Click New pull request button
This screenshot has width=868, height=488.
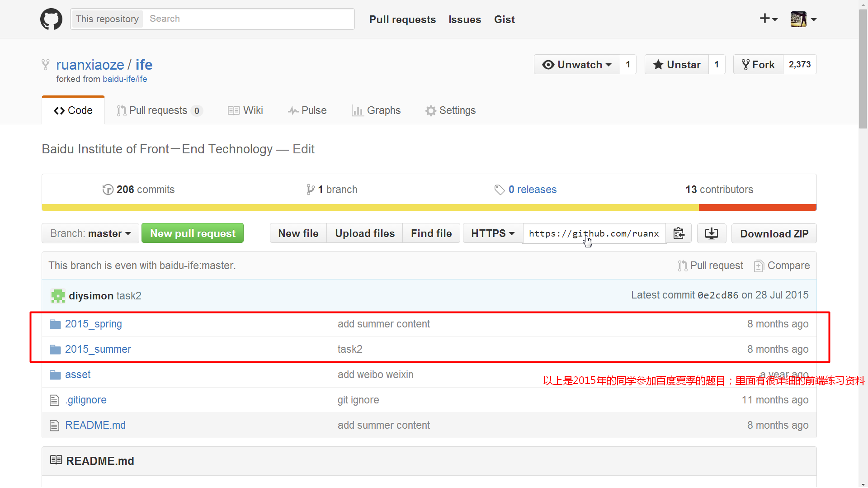[x=193, y=233]
